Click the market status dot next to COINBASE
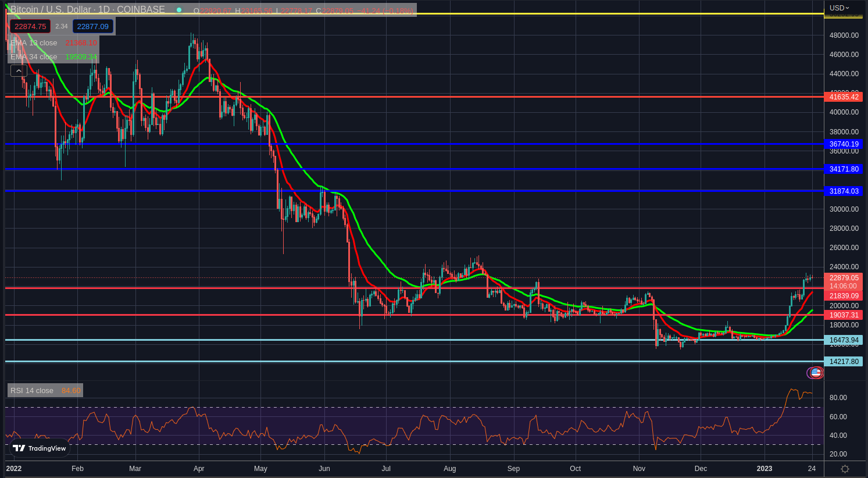868x478 pixels. [x=179, y=10]
